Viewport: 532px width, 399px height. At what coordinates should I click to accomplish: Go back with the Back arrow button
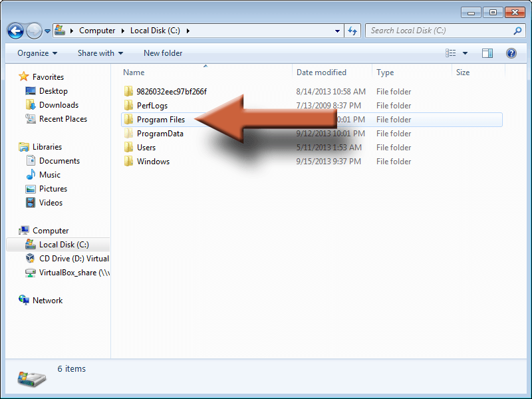[15, 31]
